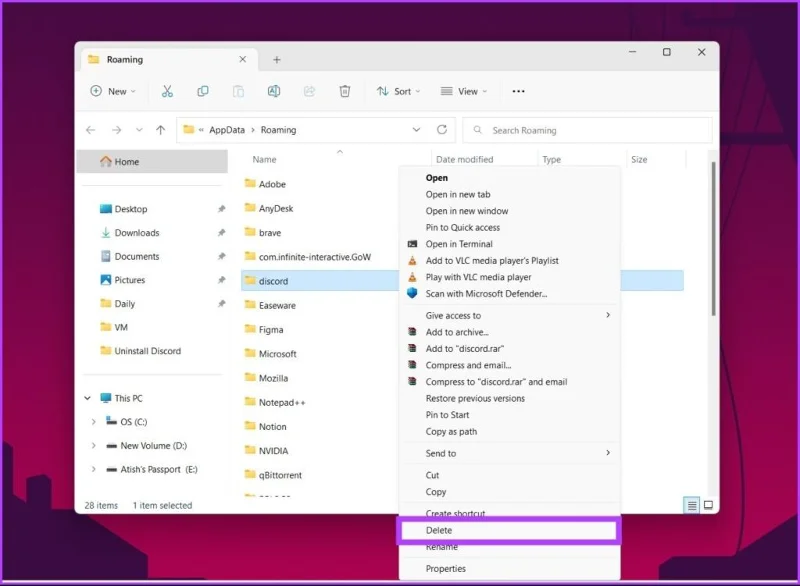This screenshot has width=800, height=586.
Task: Open recent locations chevron
Action: [x=139, y=130]
